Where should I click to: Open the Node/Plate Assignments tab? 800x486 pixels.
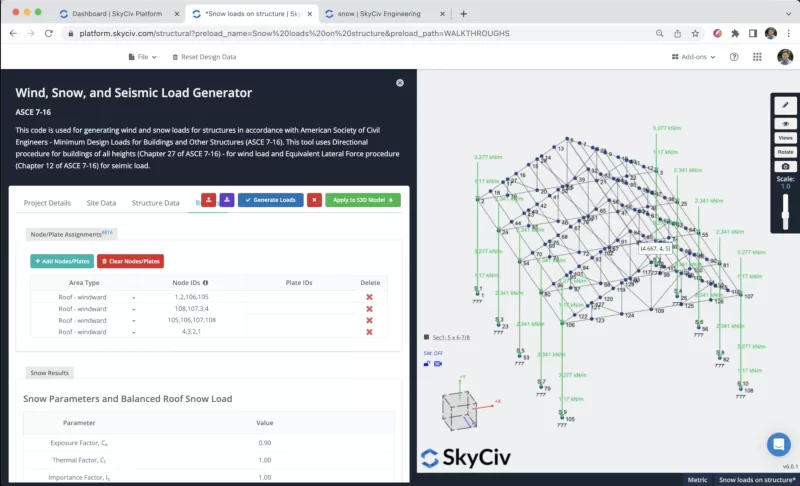[x=71, y=234]
